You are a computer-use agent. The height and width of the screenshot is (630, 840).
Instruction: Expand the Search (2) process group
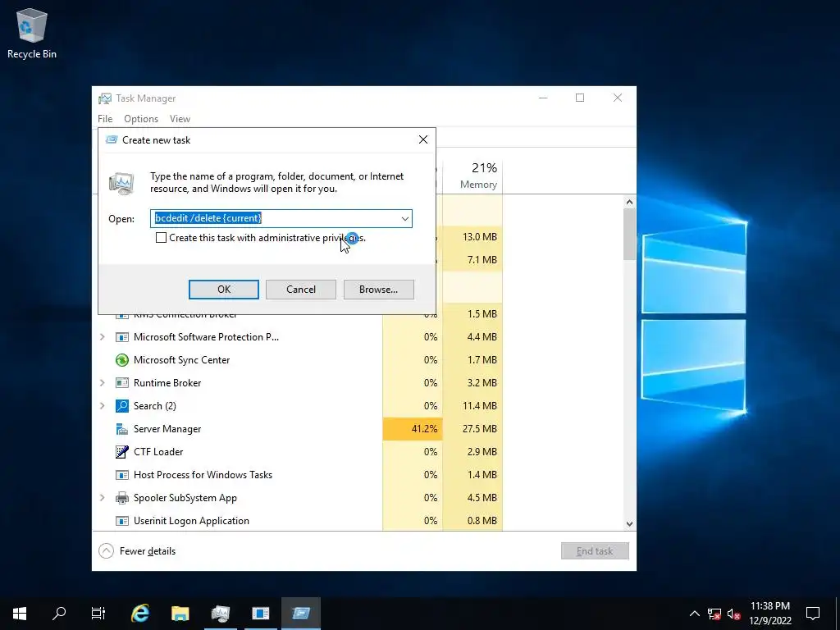tap(103, 406)
